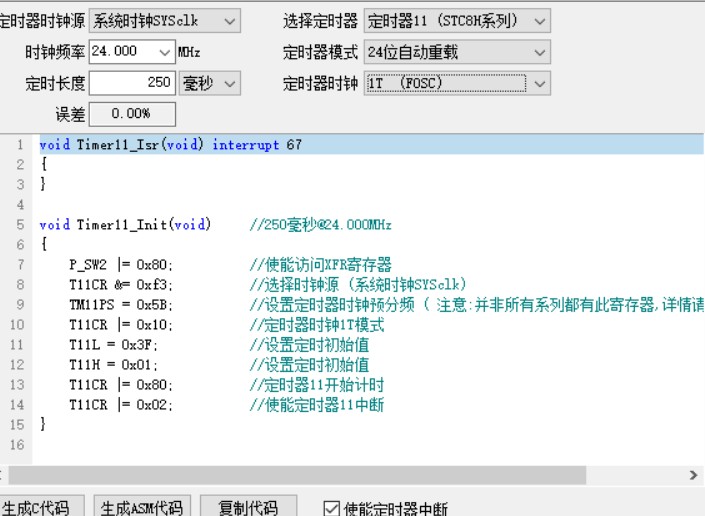This screenshot has width=705, height=516.
Task: Click the 生成C代码 button
Action: [41, 506]
